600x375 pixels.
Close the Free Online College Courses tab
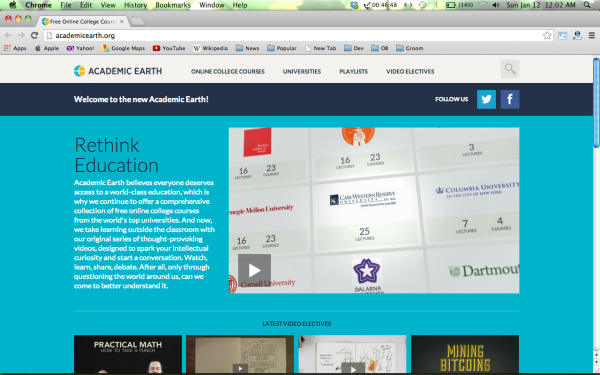[x=122, y=21]
